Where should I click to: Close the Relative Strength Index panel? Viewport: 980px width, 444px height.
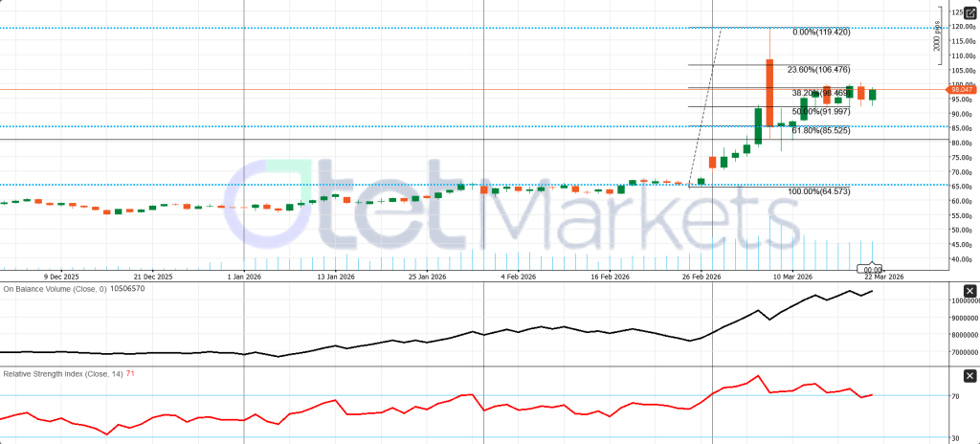(969, 375)
